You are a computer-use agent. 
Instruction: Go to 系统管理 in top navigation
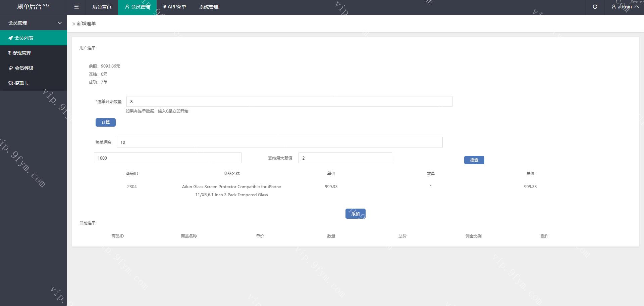pyautogui.click(x=209, y=7)
